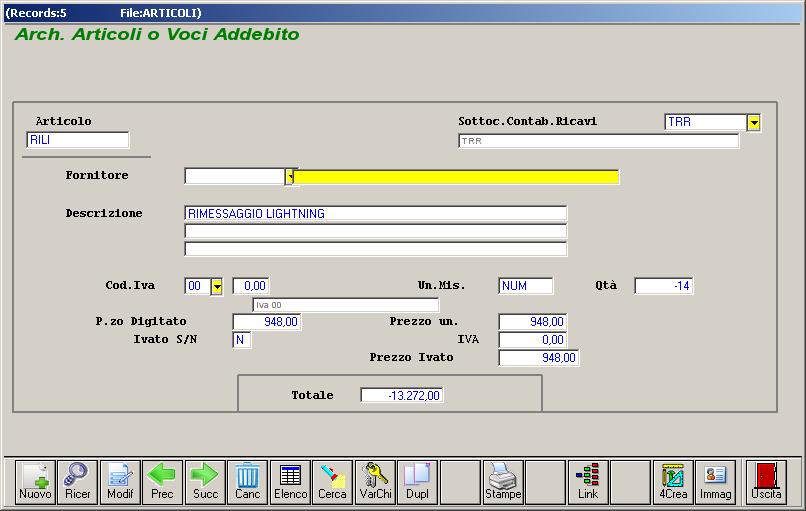
Task: Click the RIMESSAGGIO LIGHTNING description field
Action: 376,213
